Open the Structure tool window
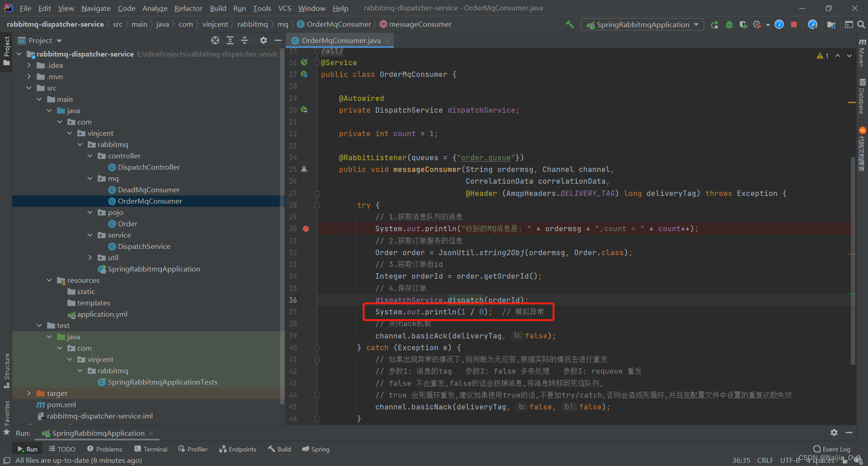The width and height of the screenshot is (868, 466). click(6, 371)
